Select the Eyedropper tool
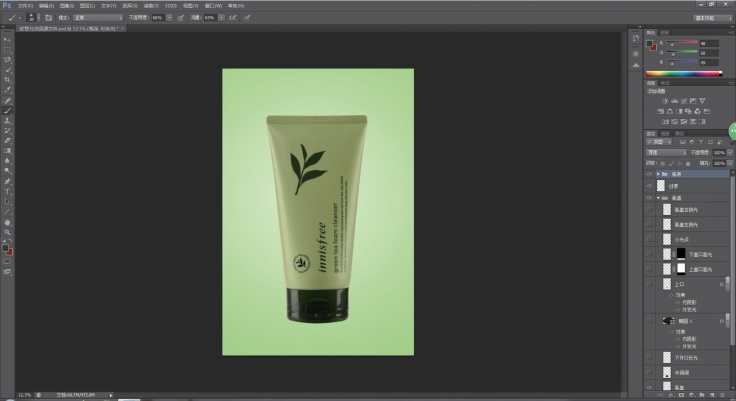Image resolution: width=736 pixels, height=401 pixels. (8, 90)
